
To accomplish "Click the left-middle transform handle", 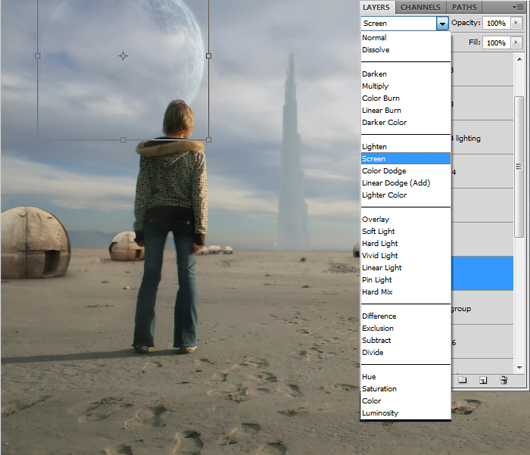I will 38,56.
